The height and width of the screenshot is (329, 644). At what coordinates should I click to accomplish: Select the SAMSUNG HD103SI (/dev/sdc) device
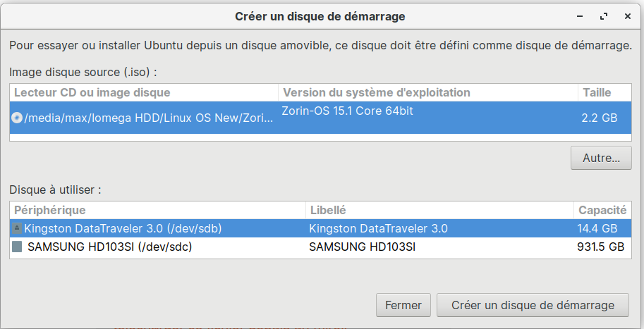tap(109, 247)
